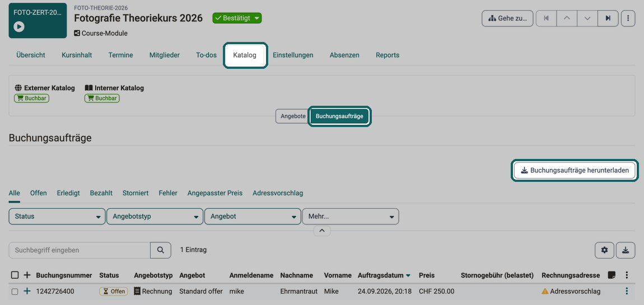Image resolution: width=644 pixels, height=305 pixels.
Task: Jump to last element navigation icon
Action: 608,18
